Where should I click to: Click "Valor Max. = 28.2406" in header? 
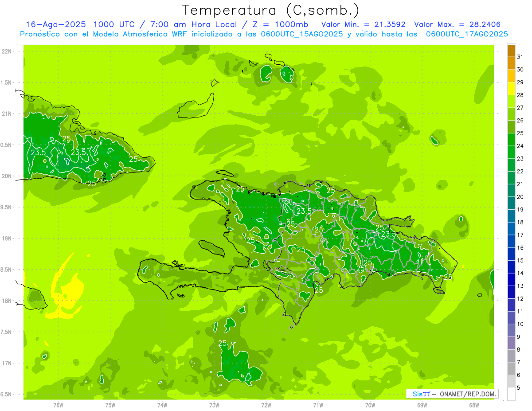458,24
